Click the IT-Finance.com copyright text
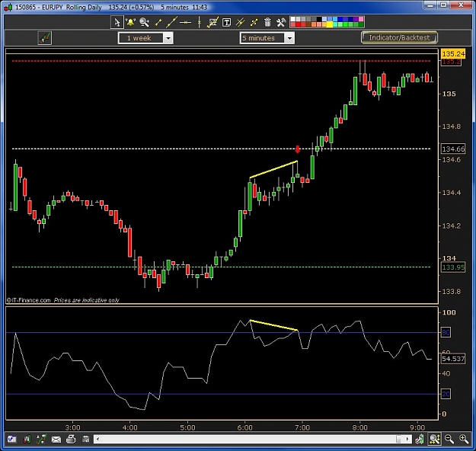The image size is (476, 451). pos(28,300)
